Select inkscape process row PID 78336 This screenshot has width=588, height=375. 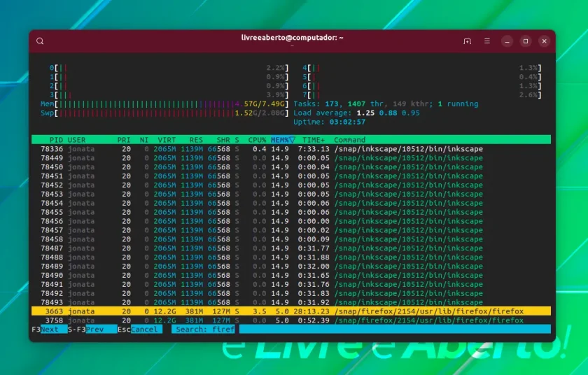coord(291,149)
